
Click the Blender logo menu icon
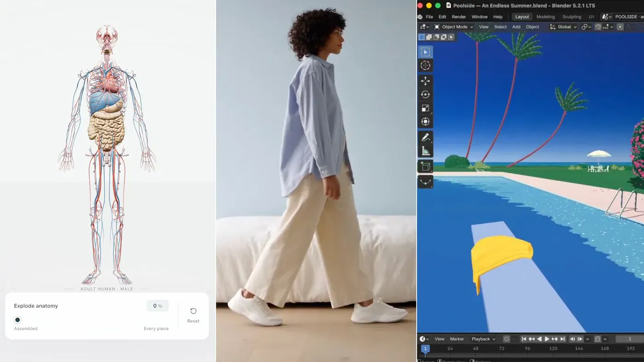pos(420,17)
